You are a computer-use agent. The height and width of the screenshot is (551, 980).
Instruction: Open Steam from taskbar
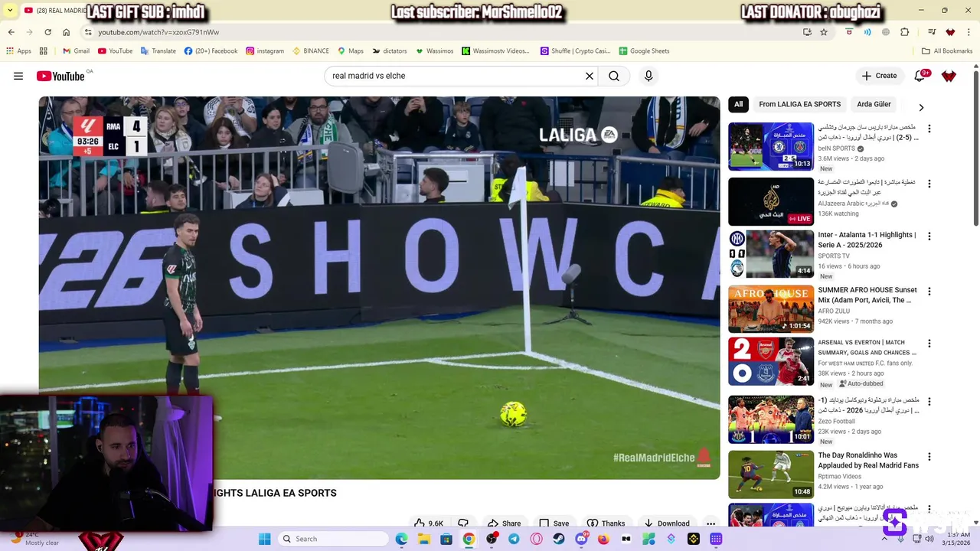pos(559,539)
